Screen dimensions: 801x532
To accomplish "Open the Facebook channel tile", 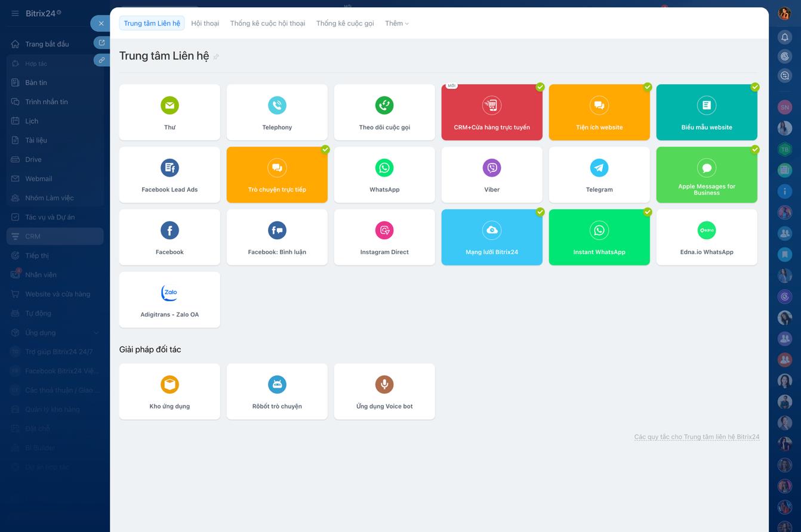I will pyautogui.click(x=170, y=237).
